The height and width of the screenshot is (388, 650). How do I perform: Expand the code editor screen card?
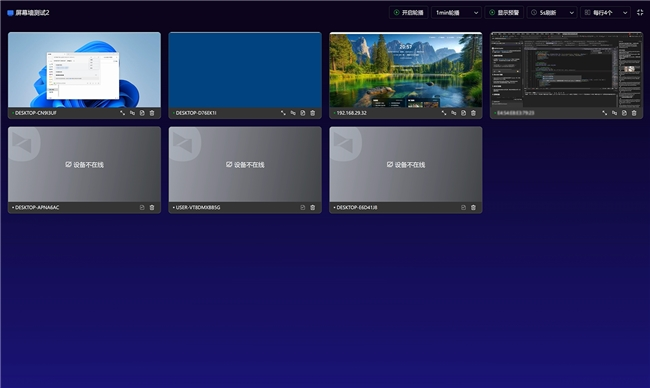tap(604, 113)
